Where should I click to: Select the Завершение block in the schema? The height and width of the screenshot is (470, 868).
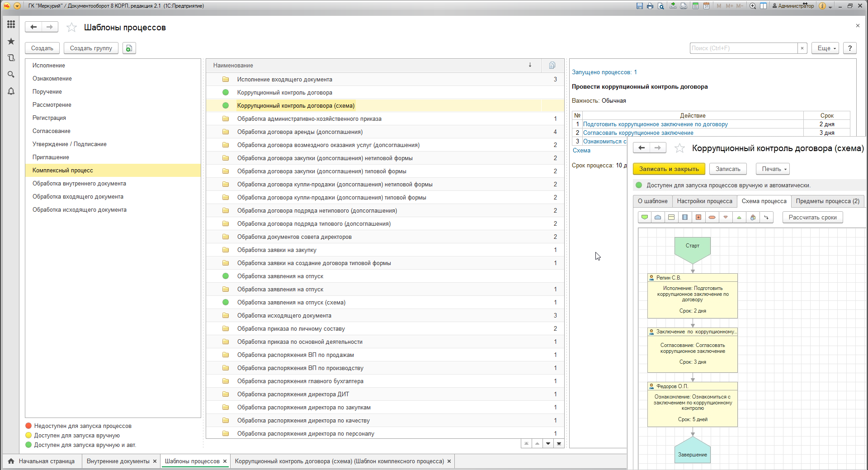click(692, 450)
